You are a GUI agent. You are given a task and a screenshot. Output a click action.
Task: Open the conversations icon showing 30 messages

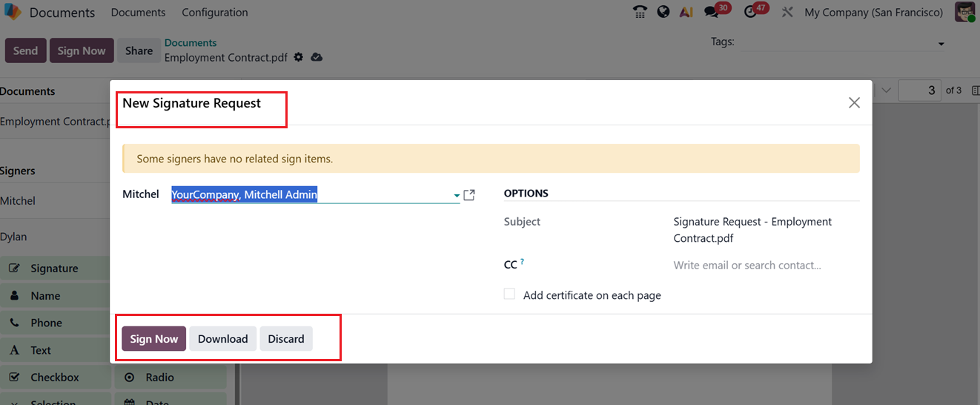pos(712,12)
